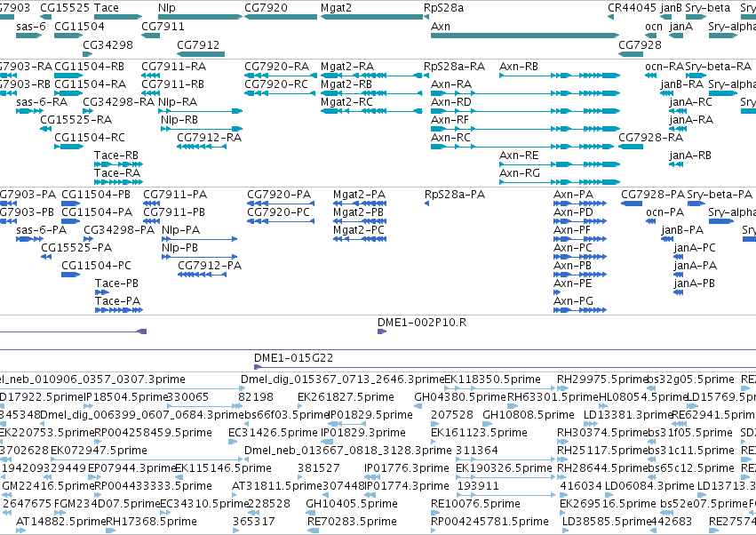
Task: Select the Axn-RD transcript label
Action: [x=450, y=102]
